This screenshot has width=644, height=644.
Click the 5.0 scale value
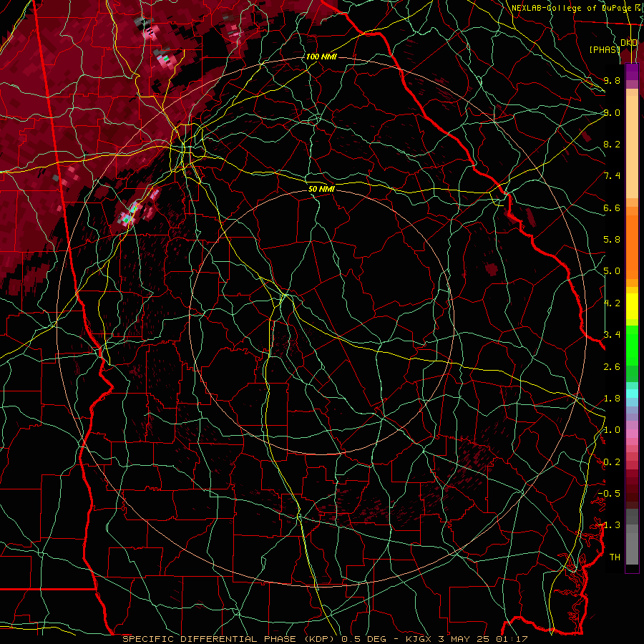click(x=612, y=271)
